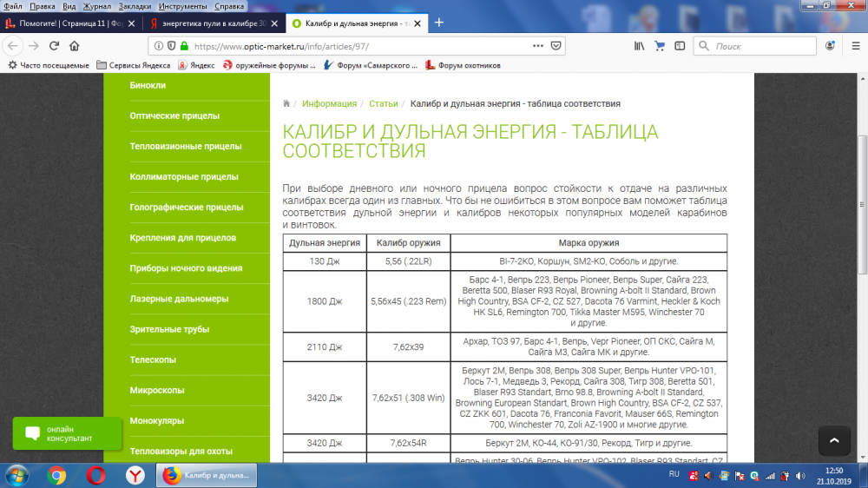Go to the browser home page
The image size is (868, 488).
pos(75,46)
